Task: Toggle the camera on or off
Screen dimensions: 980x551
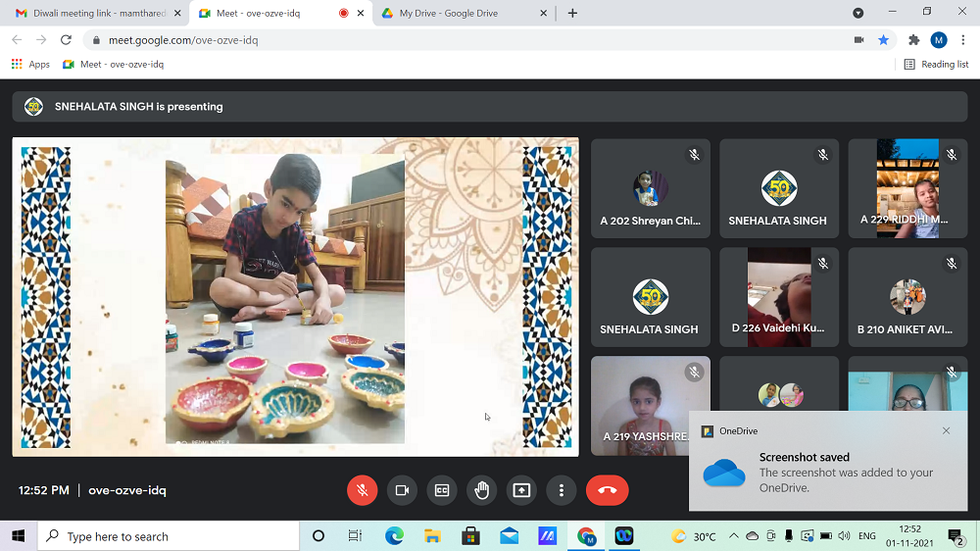Action: [402, 490]
